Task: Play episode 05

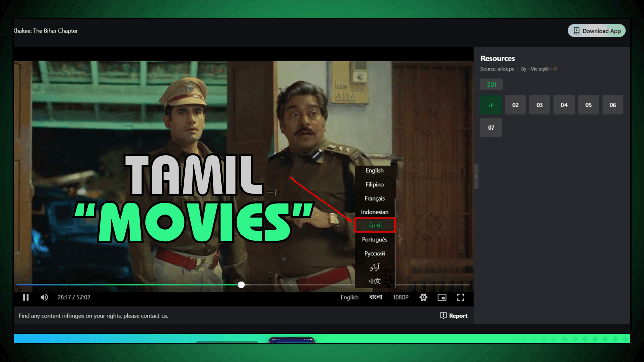Action: click(x=589, y=105)
